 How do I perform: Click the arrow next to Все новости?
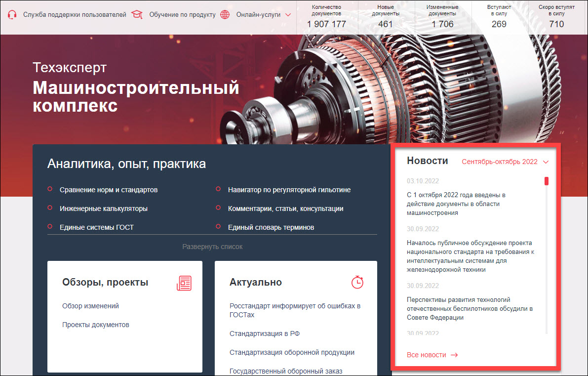click(454, 355)
